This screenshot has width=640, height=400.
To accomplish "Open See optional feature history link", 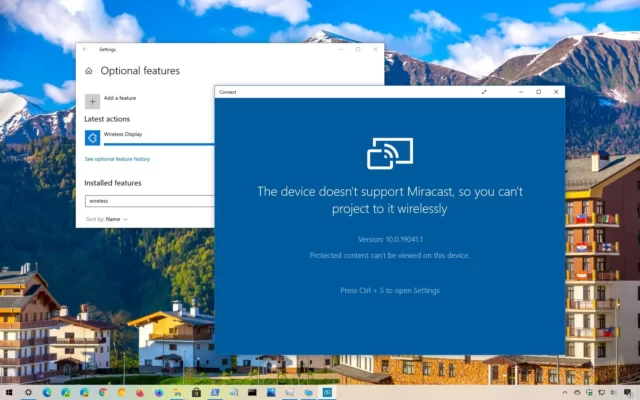I will point(117,159).
